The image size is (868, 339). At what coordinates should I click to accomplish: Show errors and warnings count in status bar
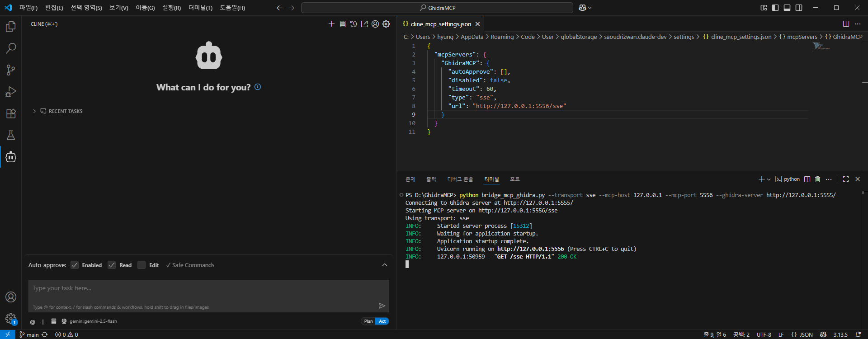point(66,334)
